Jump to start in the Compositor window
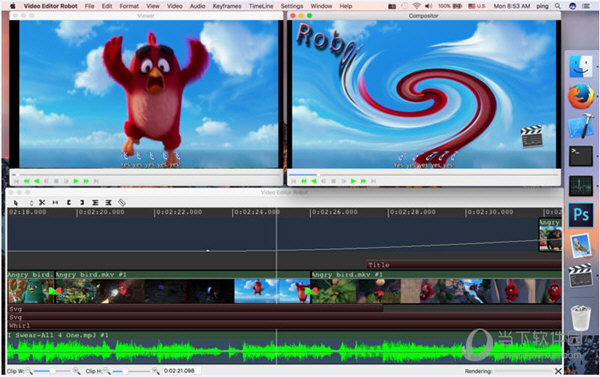This screenshot has width=600, height=377. coord(294,181)
